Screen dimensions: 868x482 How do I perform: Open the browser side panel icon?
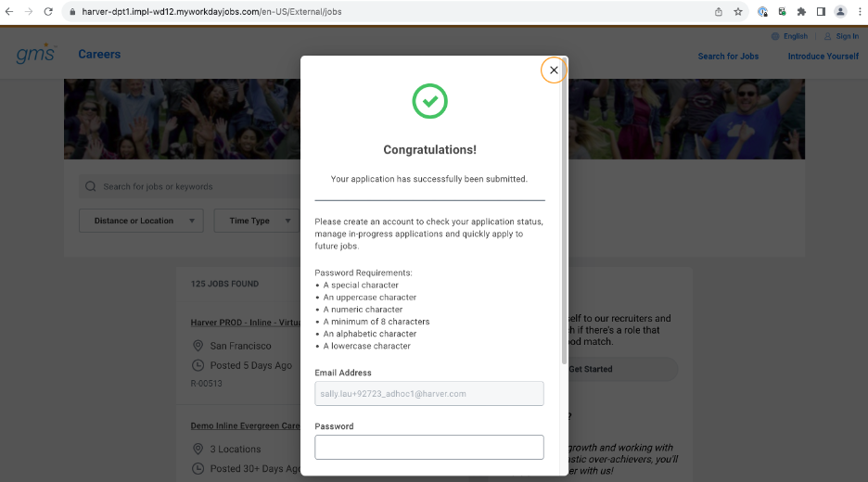[x=821, y=12]
